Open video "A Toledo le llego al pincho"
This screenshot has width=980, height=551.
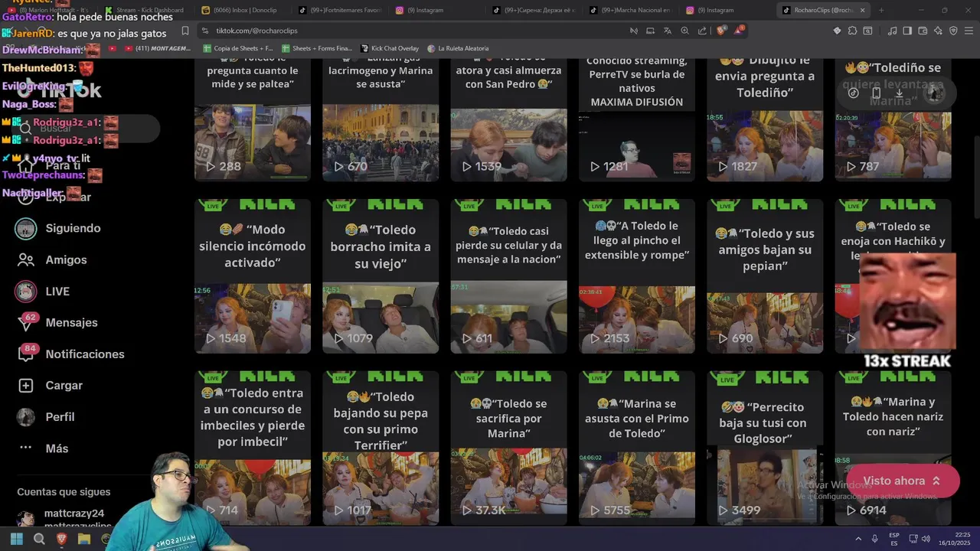[637, 276]
